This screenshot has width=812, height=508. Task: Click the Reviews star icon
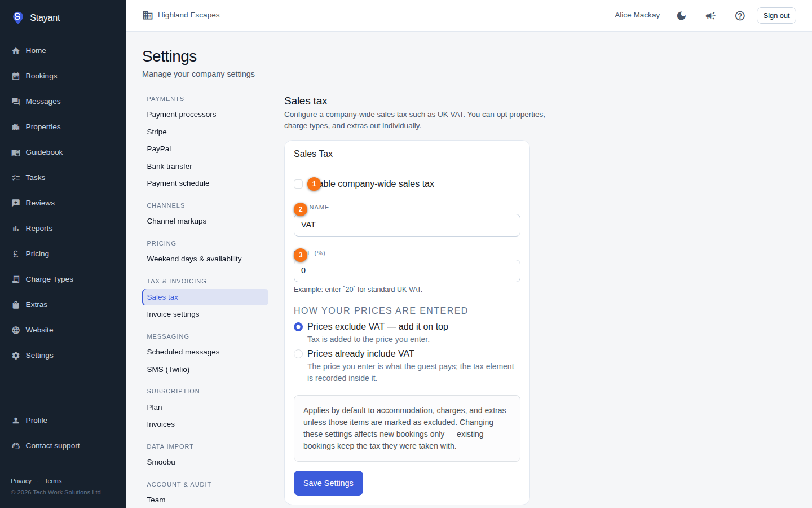(x=16, y=203)
